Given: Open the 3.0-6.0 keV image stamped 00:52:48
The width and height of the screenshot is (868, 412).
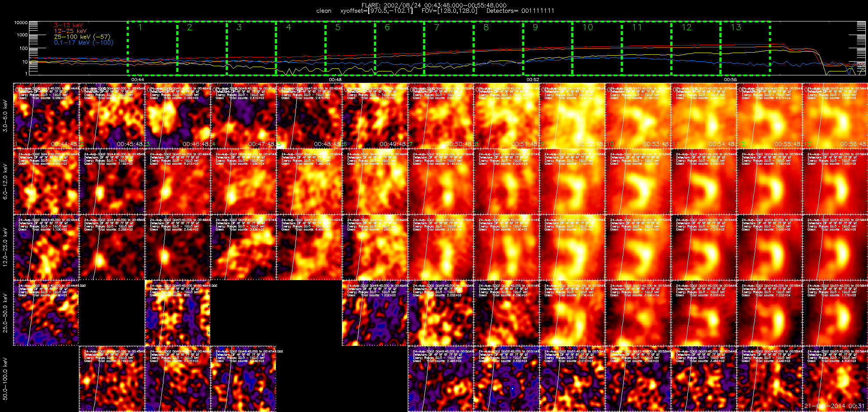Looking at the screenshot, I should tap(572, 116).
